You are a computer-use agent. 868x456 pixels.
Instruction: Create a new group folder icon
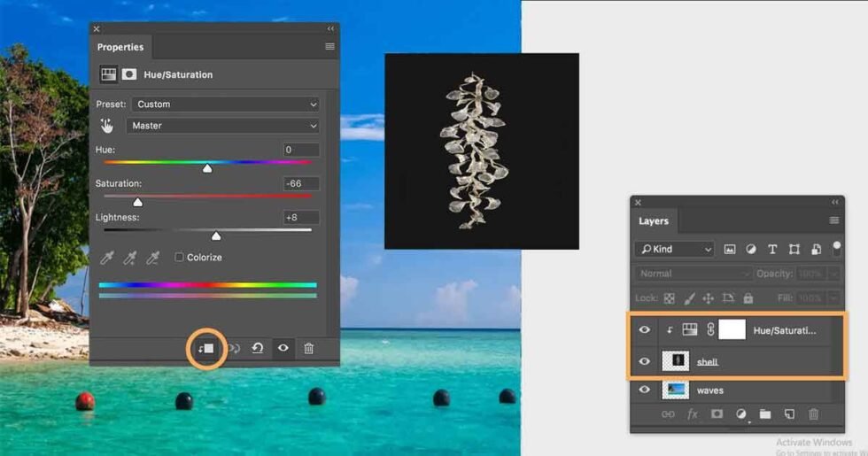coord(765,414)
